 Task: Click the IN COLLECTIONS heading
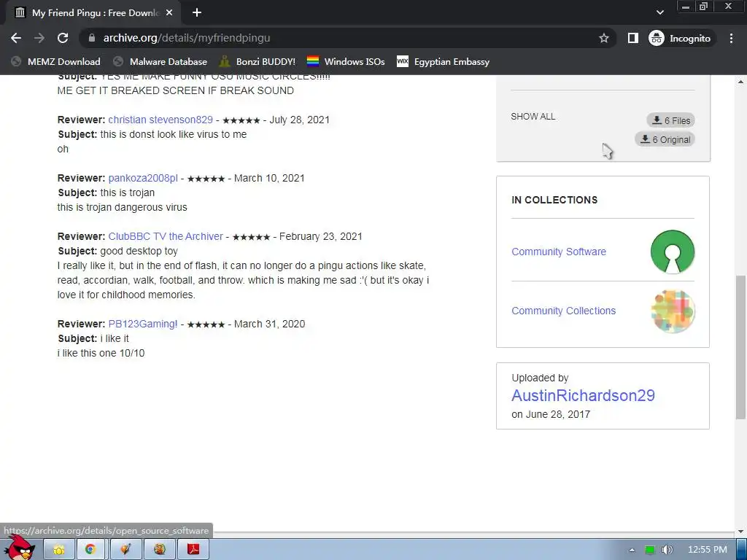[554, 200]
